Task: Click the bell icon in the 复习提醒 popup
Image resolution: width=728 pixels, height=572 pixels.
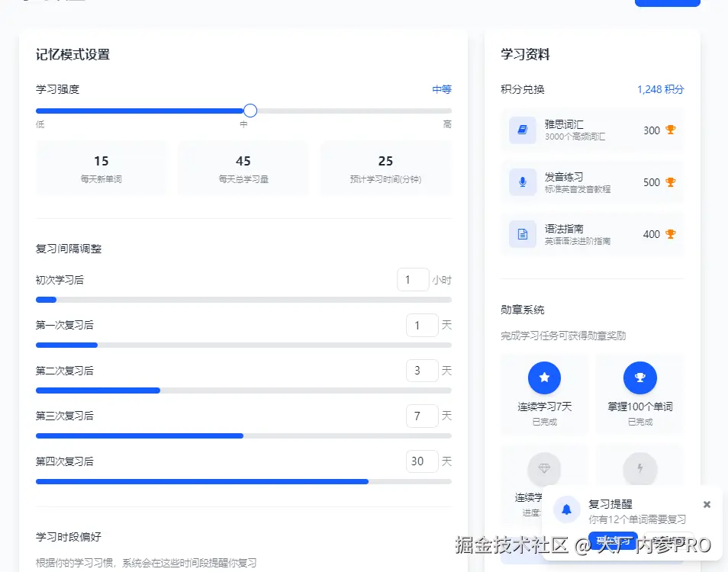Action: point(566,509)
